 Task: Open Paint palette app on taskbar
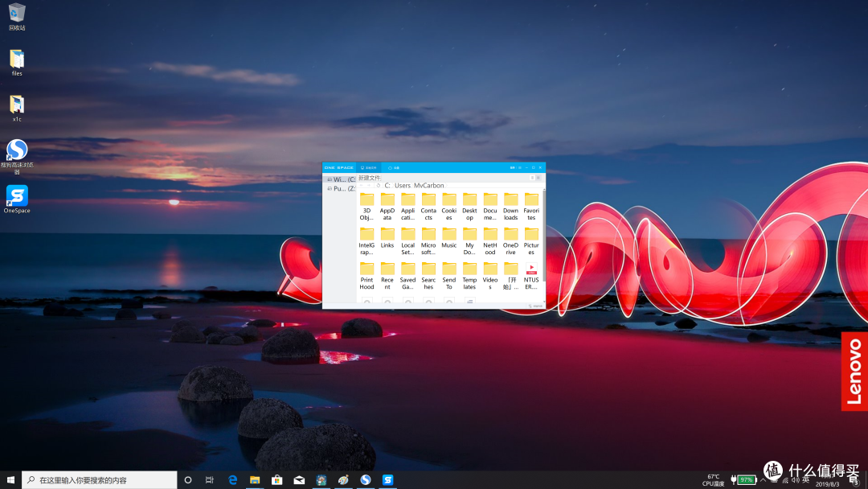[343, 480]
